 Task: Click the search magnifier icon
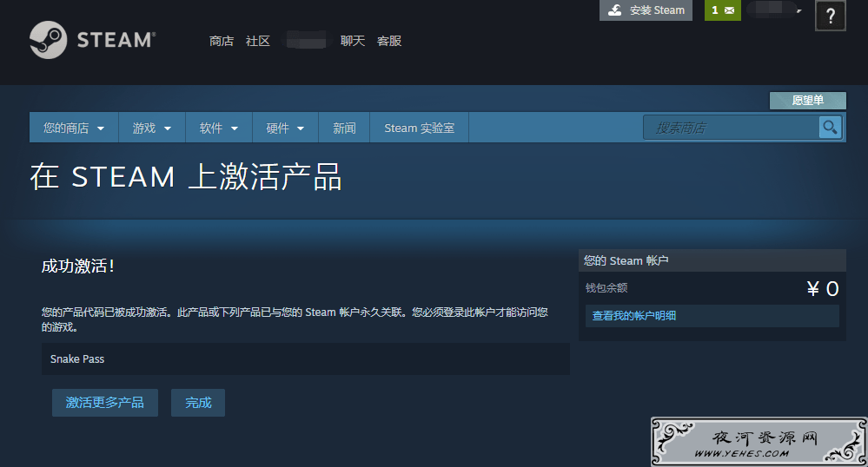[x=830, y=128]
